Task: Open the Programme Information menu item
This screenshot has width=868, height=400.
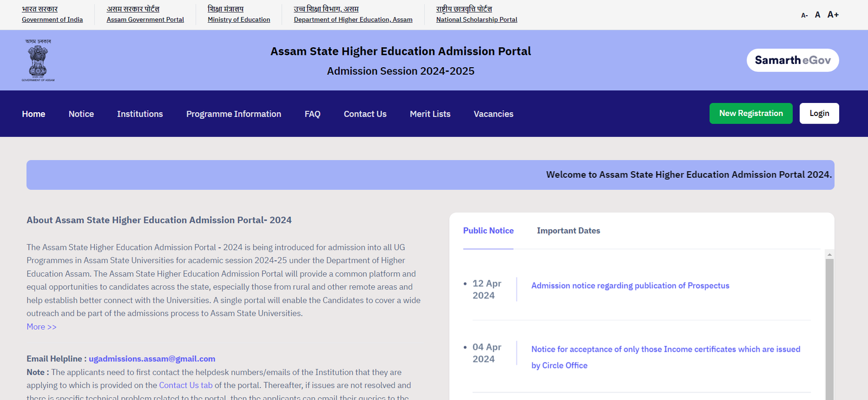Action: click(x=234, y=114)
